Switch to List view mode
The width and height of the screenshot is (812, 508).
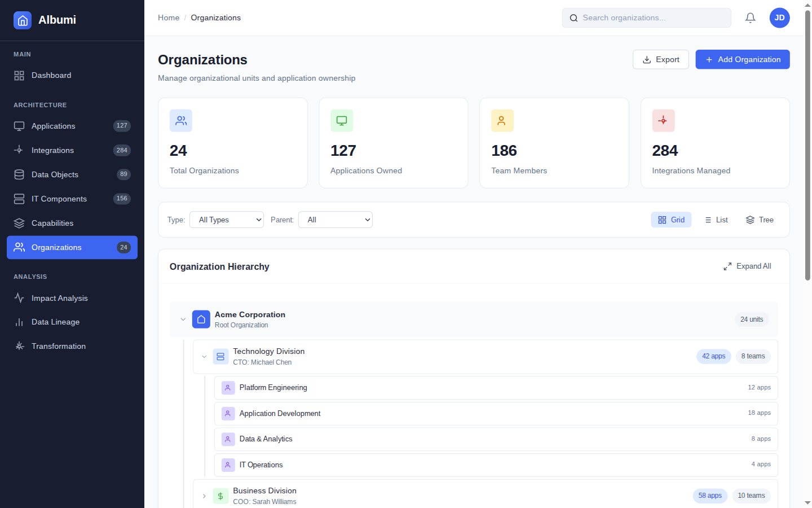click(716, 220)
